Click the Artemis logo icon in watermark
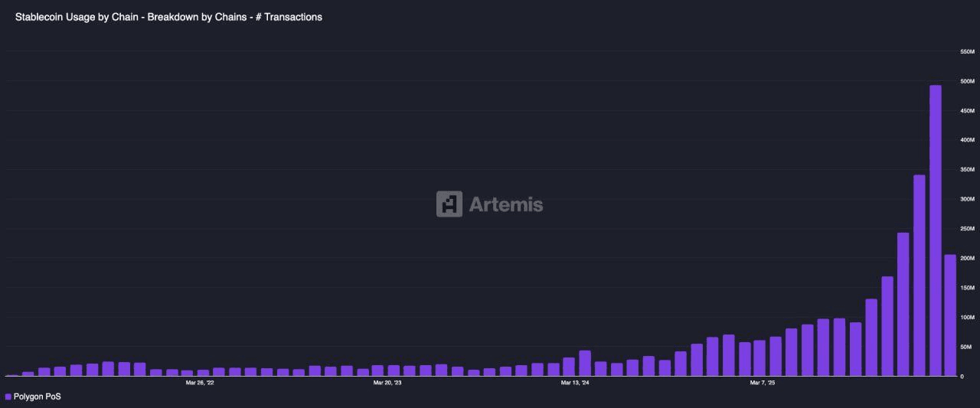 449,204
